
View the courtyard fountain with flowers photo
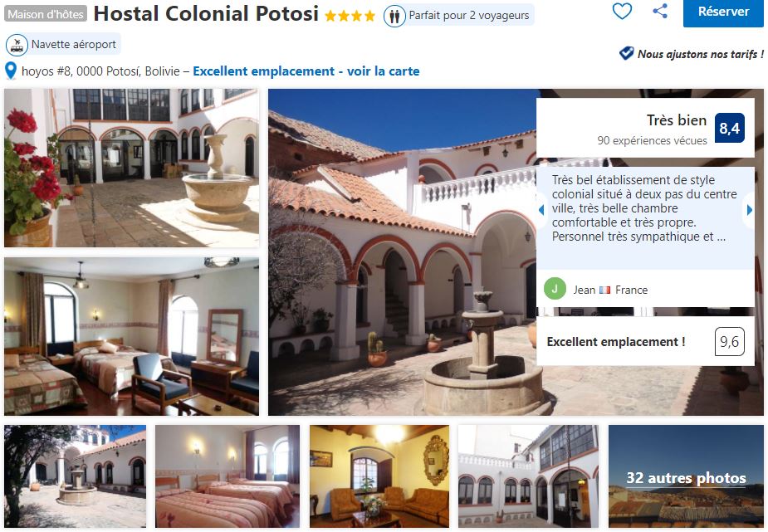pyautogui.click(x=131, y=168)
